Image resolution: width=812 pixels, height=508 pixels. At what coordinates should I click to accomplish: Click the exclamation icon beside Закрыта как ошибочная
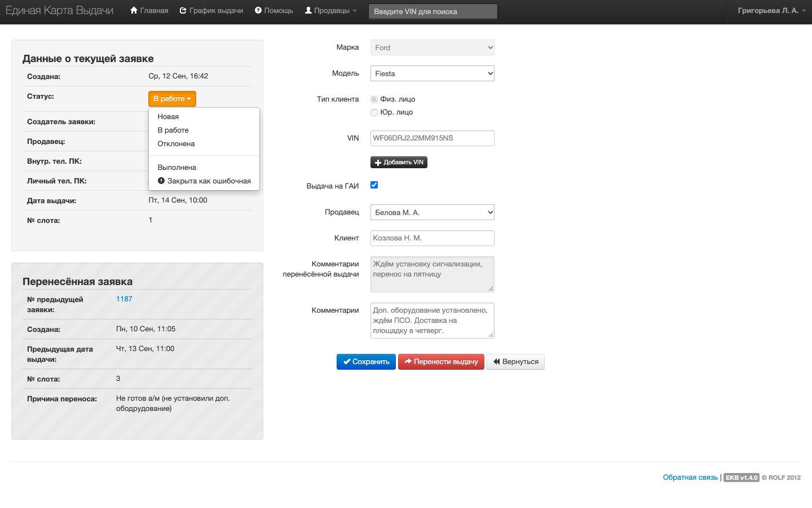click(161, 181)
